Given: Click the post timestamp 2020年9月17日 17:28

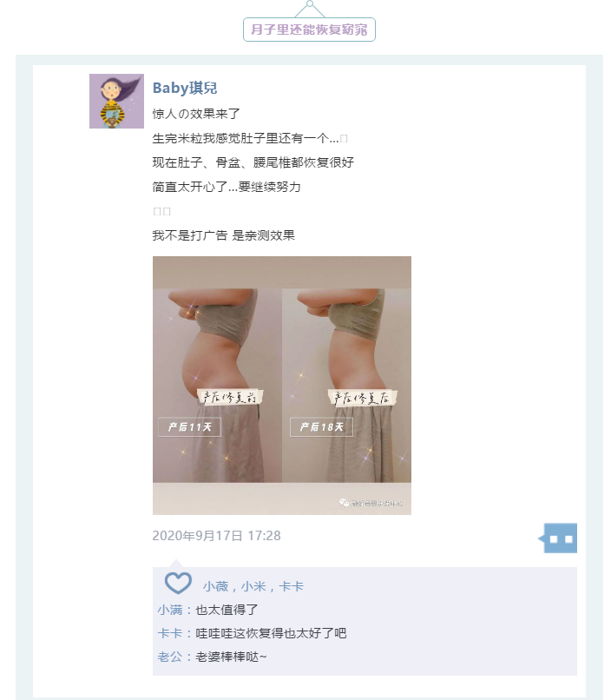Looking at the screenshot, I should [216, 536].
